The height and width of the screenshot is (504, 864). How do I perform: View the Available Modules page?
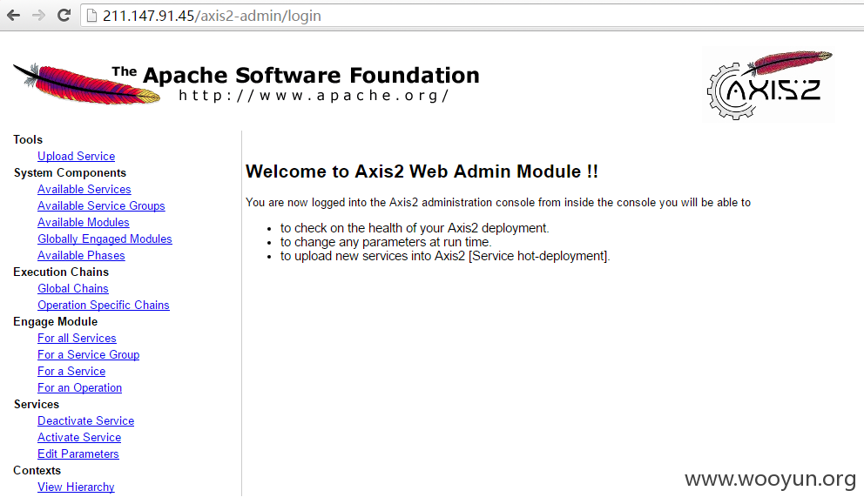tap(84, 223)
